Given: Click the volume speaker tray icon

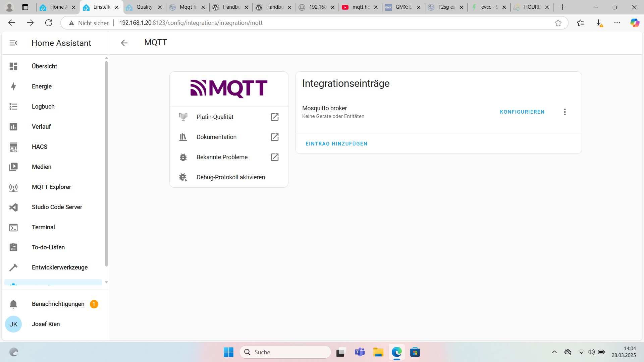Looking at the screenshot, I should pos(591,352).
